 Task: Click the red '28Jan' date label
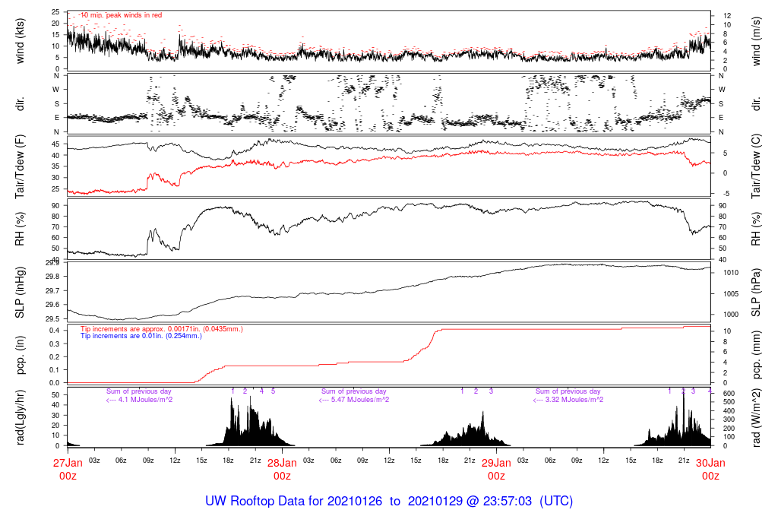click(282, 463)
